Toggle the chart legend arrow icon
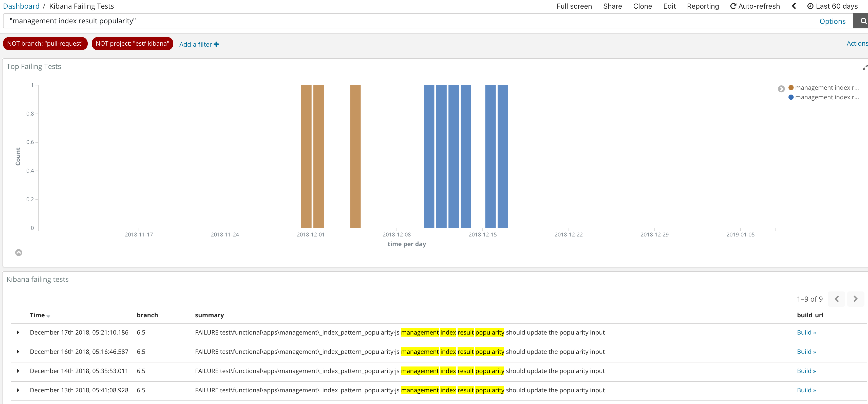The image size is (868, 404). (x=781, y=89)
